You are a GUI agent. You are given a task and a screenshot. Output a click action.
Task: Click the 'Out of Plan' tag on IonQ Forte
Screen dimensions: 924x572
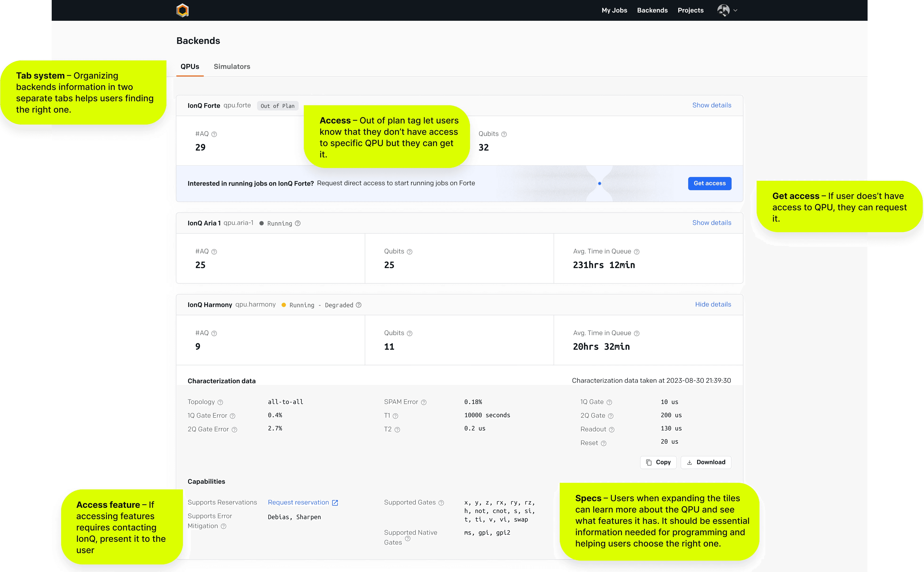278,106
